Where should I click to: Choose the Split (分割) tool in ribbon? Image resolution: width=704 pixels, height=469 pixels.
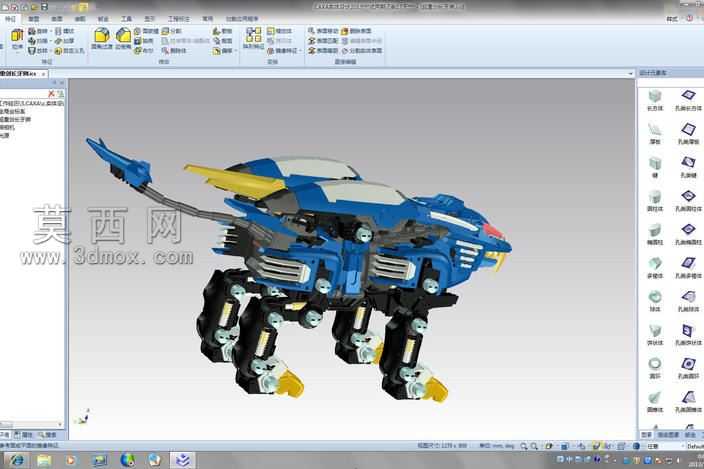tap(171, 31)
